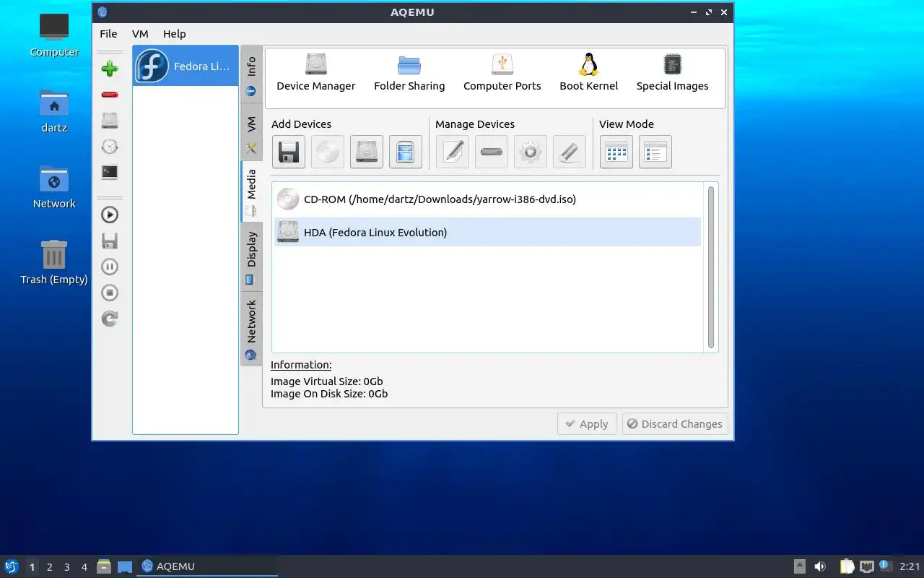The width and height of the screenshot is (924, 578).
Task: Click the pencil icon under Manage Devices
Action: [x=453, y=152]
